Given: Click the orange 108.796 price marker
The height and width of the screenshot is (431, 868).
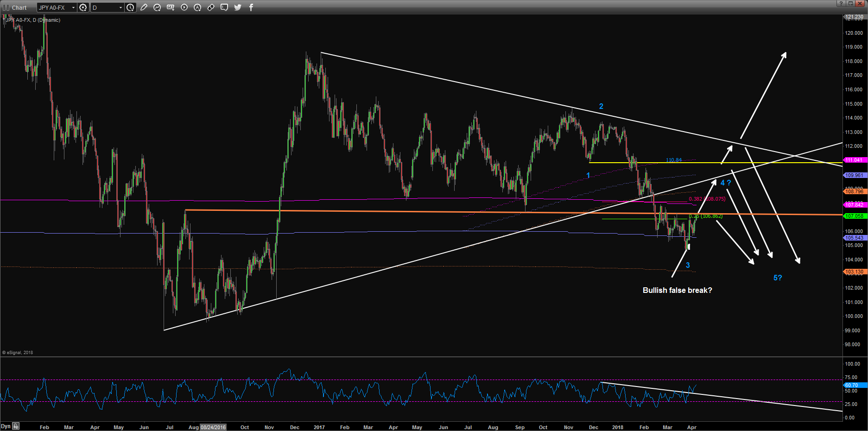Looking at the screenshot, I should 854,191.
